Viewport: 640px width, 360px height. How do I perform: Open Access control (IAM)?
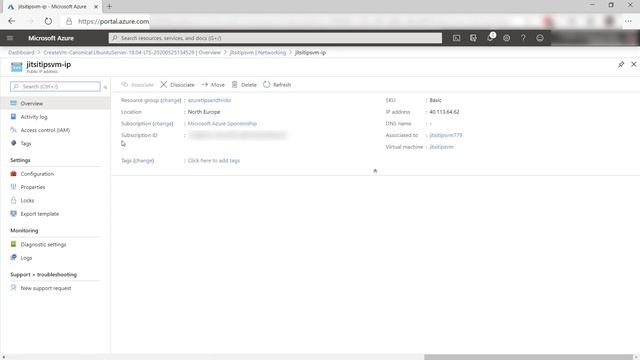(x=45, y=130)
